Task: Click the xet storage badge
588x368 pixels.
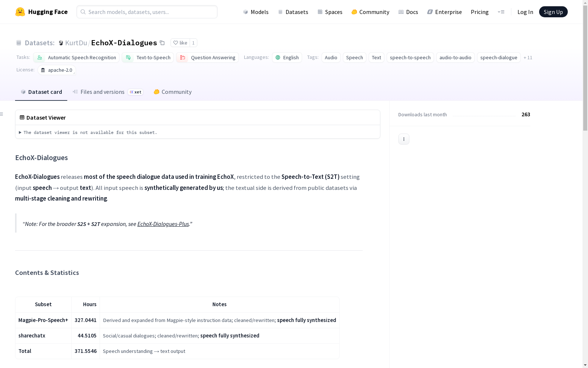Action: (x=136, y=92)
